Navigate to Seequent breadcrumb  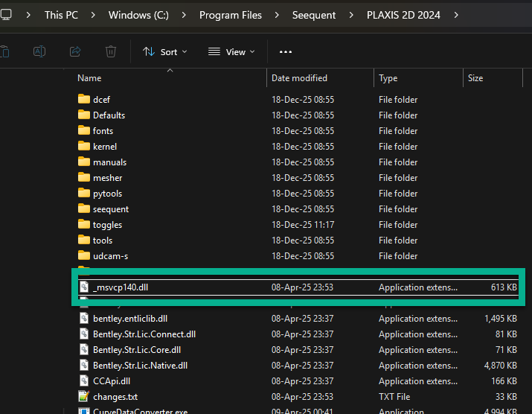314,15
